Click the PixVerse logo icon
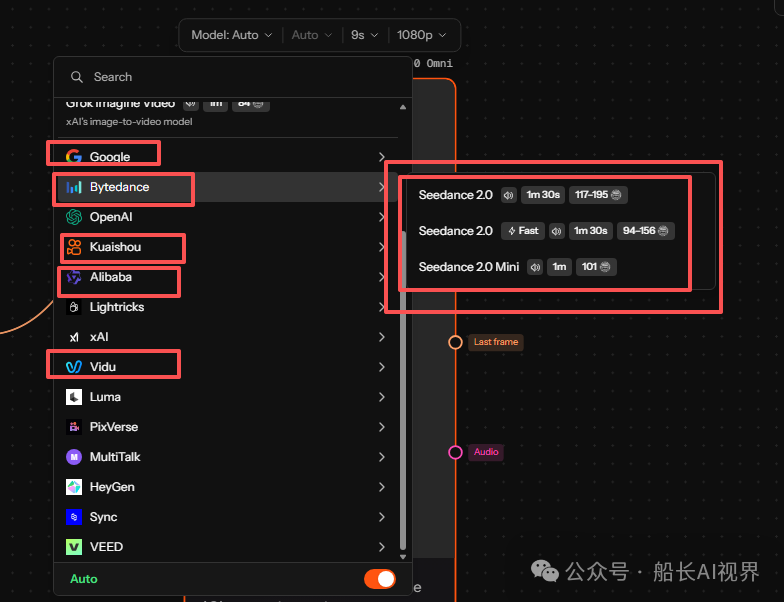 [x=74, y=427]
